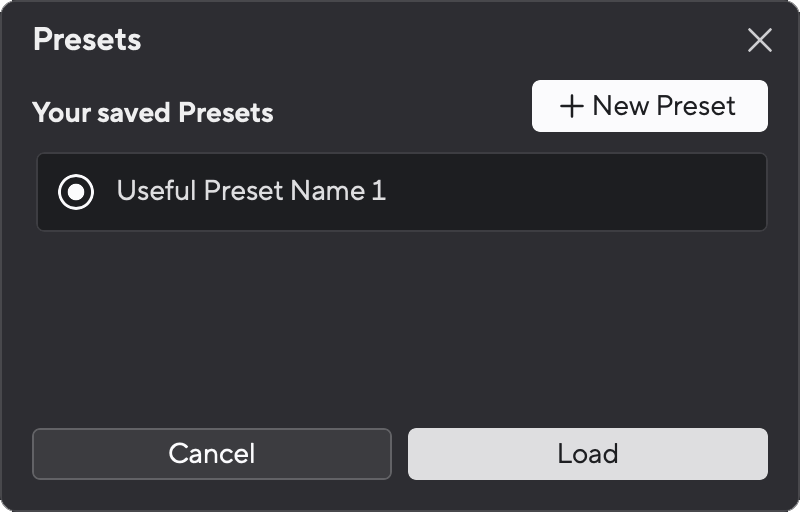
Task: Click the empty area below the preset list
Action: (x=400, y=320)
